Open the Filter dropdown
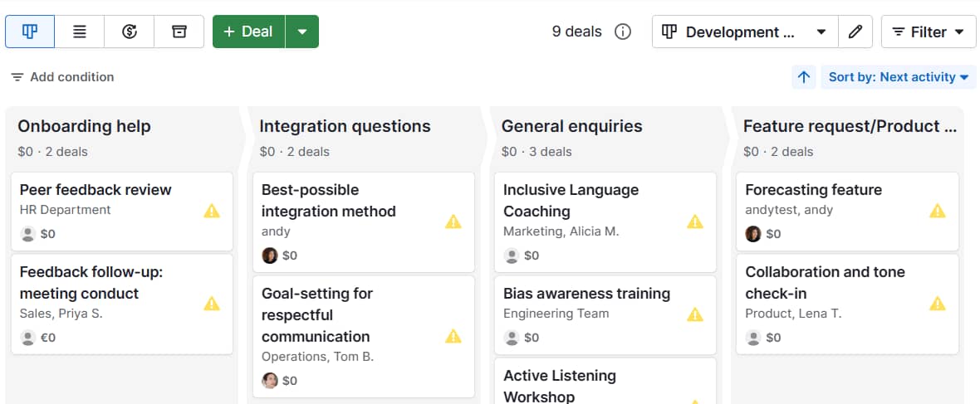Screen dimensions: 980x404 (929, 32)
